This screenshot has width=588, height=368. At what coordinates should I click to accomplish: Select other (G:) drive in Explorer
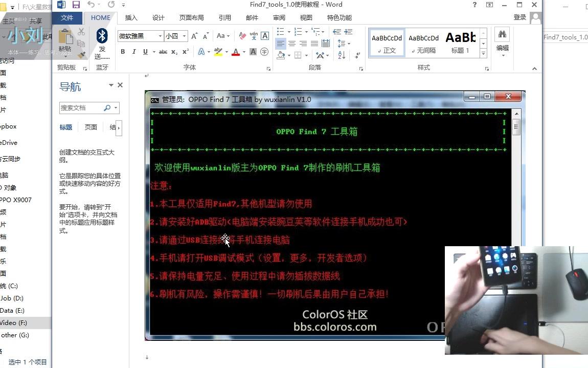(x=15, y=335)
